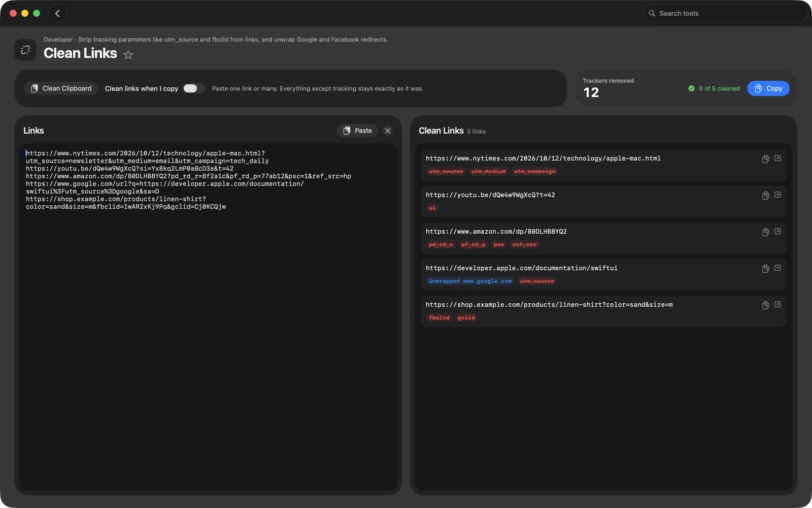Copy the cleaned amazon.com link
Viewport: 812px width, 508px height.
coord(765,232)
